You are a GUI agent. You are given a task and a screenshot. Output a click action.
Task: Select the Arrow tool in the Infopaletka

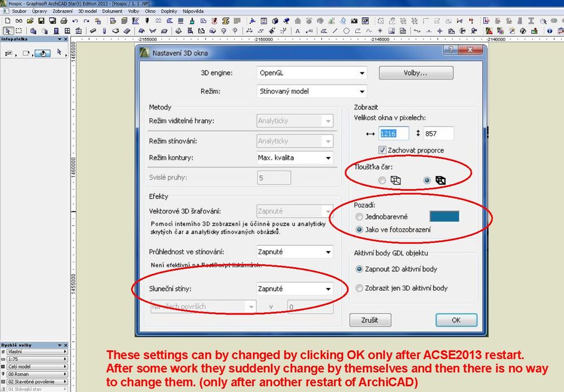59,52
